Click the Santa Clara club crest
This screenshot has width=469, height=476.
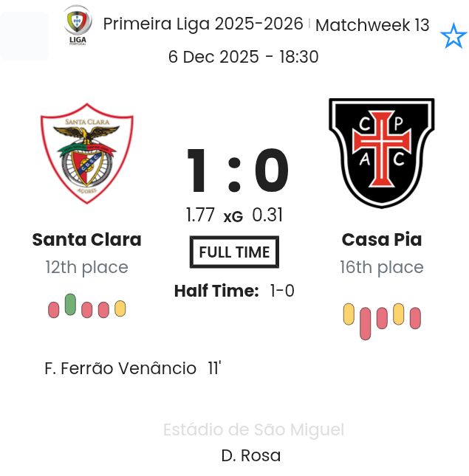87,154
